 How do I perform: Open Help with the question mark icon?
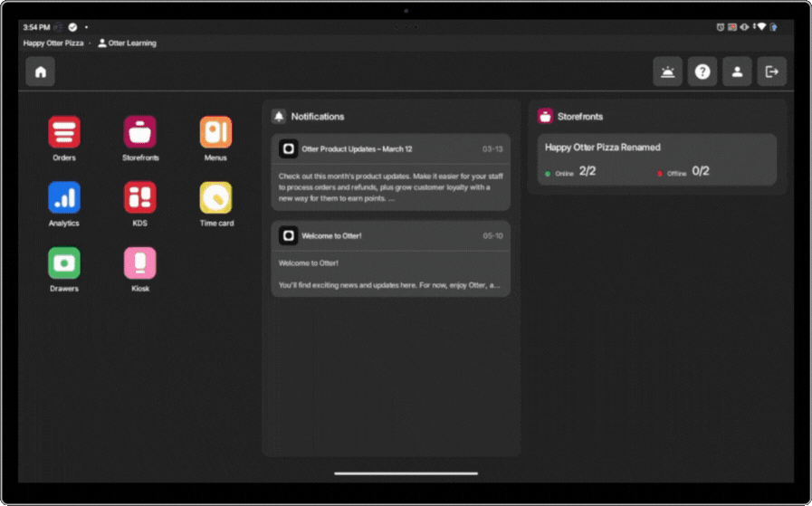pos(702,72)
